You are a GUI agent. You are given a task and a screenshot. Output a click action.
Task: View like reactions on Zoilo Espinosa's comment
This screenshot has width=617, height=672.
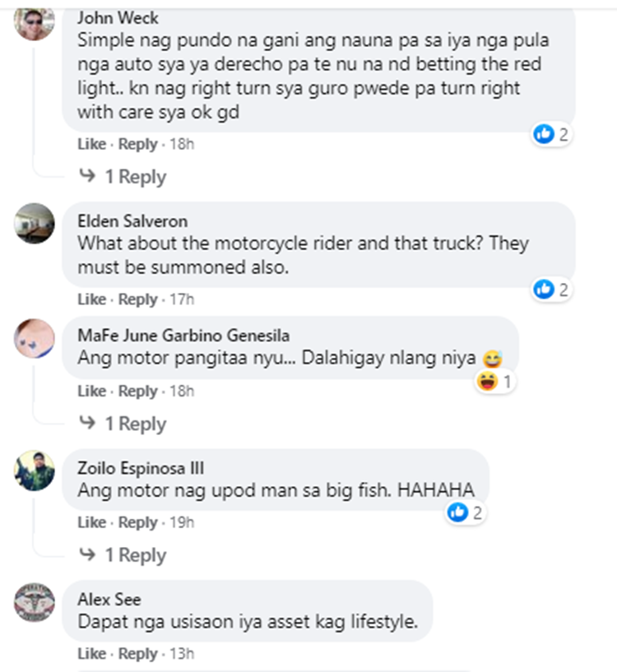465,512
